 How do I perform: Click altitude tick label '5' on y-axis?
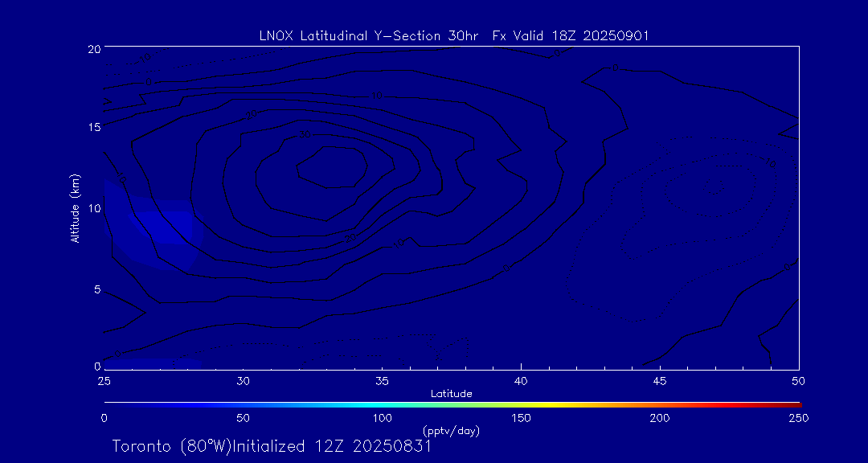[96, 289]
